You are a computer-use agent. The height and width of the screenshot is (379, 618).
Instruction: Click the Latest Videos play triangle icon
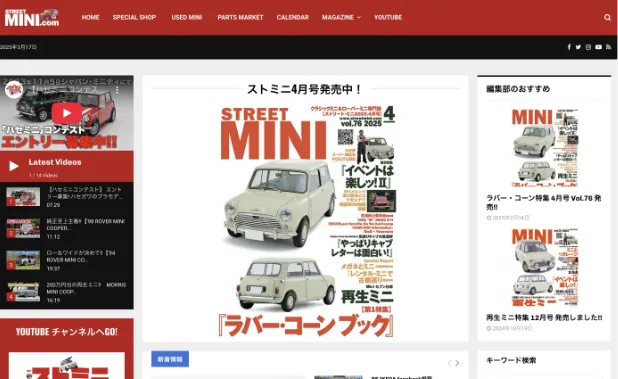coord(14,166)
